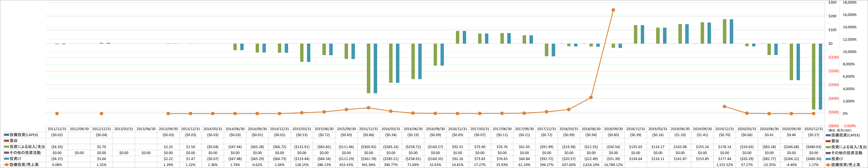Select the ($285.16) cell

(x=391, y=147)
